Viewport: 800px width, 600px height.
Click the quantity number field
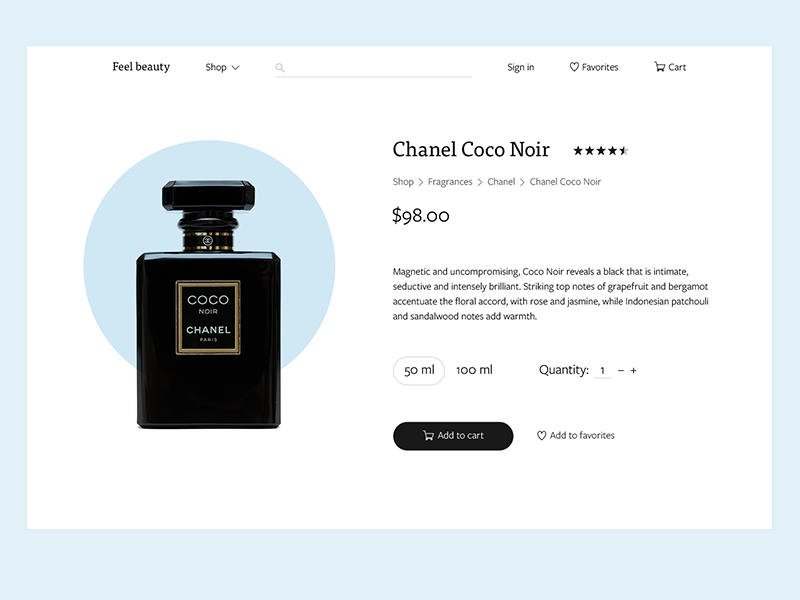603,370
